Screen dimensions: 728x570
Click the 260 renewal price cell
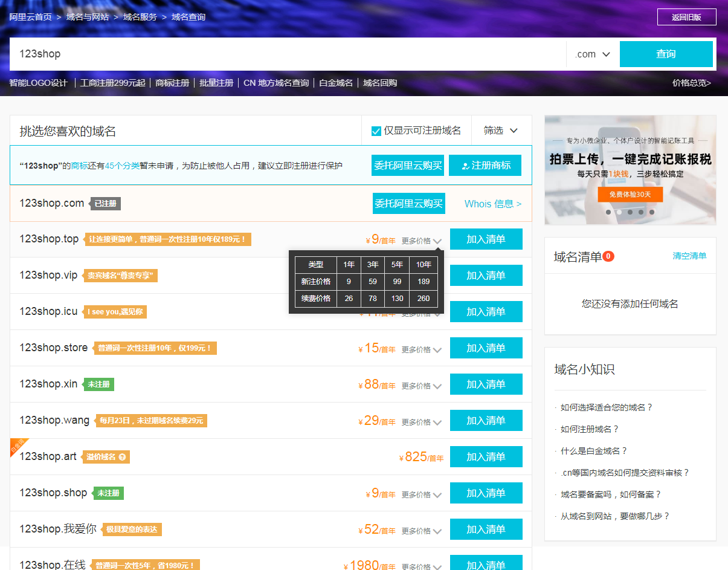click(424, 298)
